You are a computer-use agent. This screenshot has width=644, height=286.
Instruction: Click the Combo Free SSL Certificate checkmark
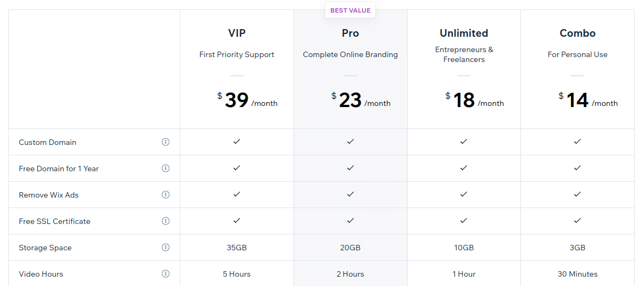click(578, 221)
